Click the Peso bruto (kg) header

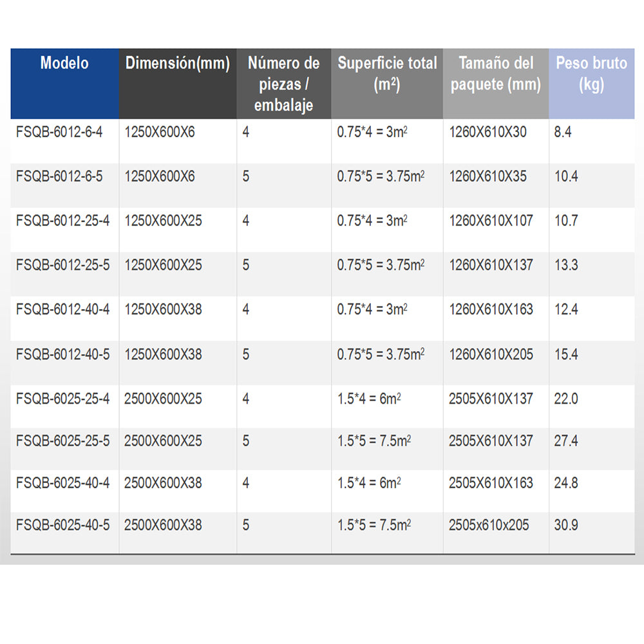click(x=591, y=73)
